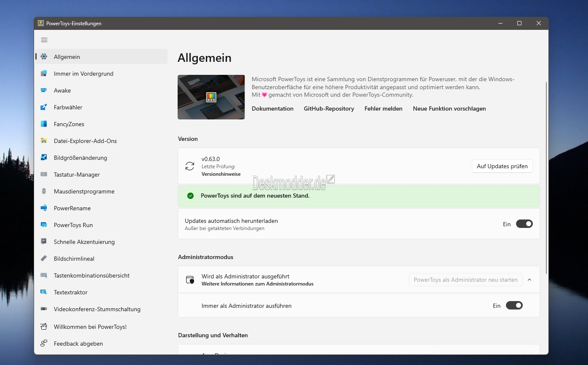Click the PowerToys banner thumbnail image
Viewport: 588px width, 365px height.
211,97
